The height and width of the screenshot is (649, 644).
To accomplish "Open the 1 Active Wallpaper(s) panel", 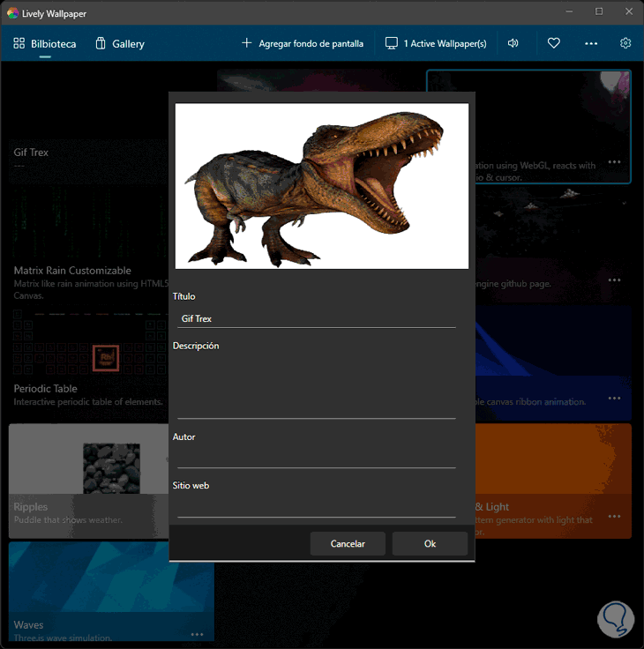I will click(436, 43).
